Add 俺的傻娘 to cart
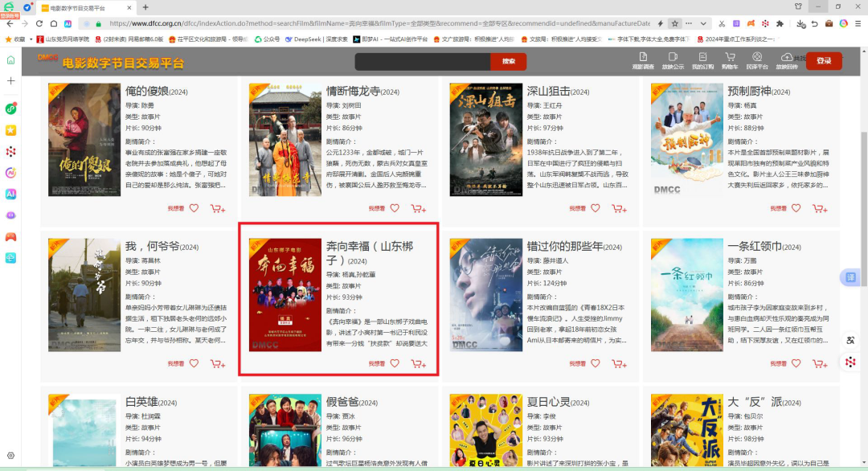This screenshot has width=868, height=471. [x=218, y=209]
